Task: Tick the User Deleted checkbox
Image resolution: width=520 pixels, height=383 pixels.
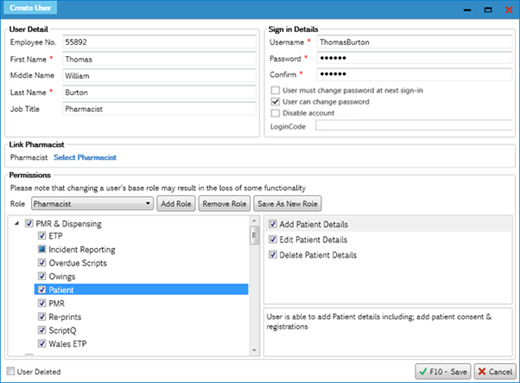Action: tap(11, 371)
